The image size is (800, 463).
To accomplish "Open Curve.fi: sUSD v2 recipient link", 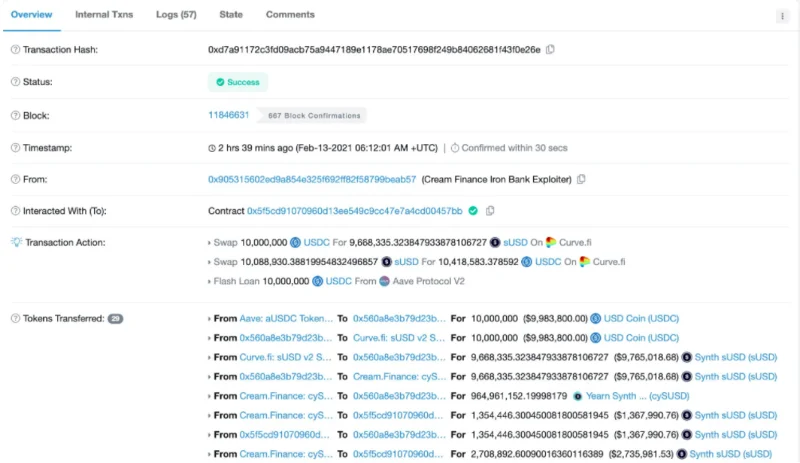I will 399,338.
